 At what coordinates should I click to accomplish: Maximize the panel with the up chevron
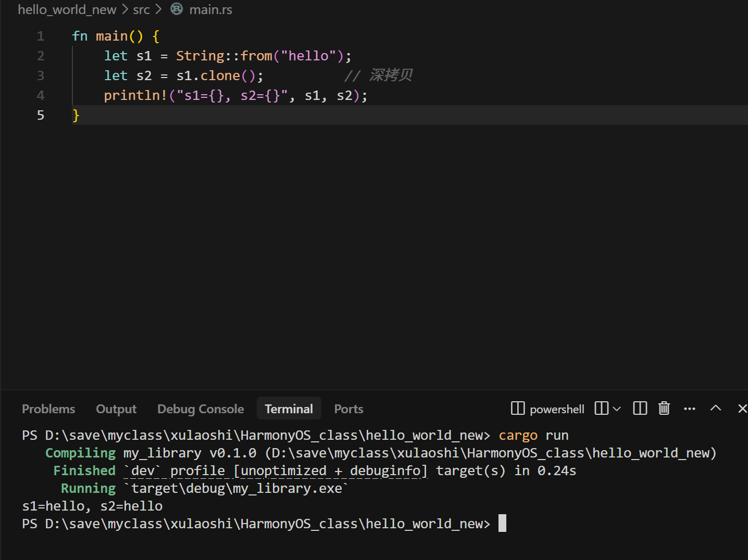(716, 409)
